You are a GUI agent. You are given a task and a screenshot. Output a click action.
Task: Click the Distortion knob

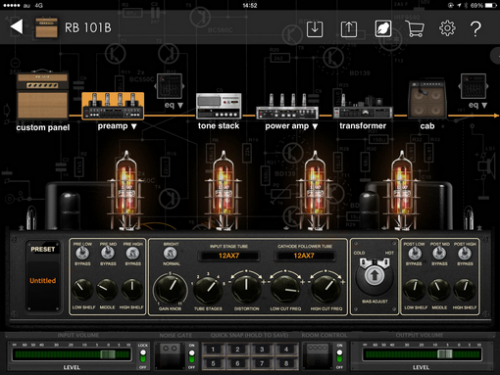click(x=246, y=289)
